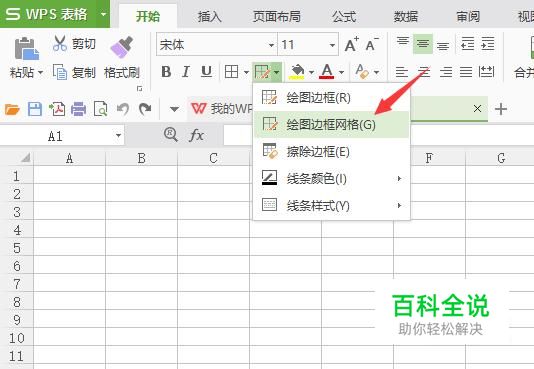Select row 5 header
The height and width of the screenshot is (369, 534).
[17, 248]
